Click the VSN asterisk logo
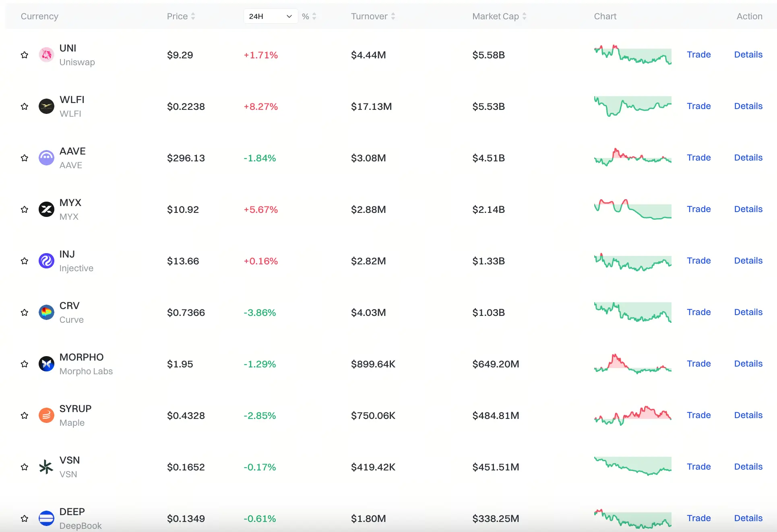Viewport: 777px width, 532px height. (46, 467)
